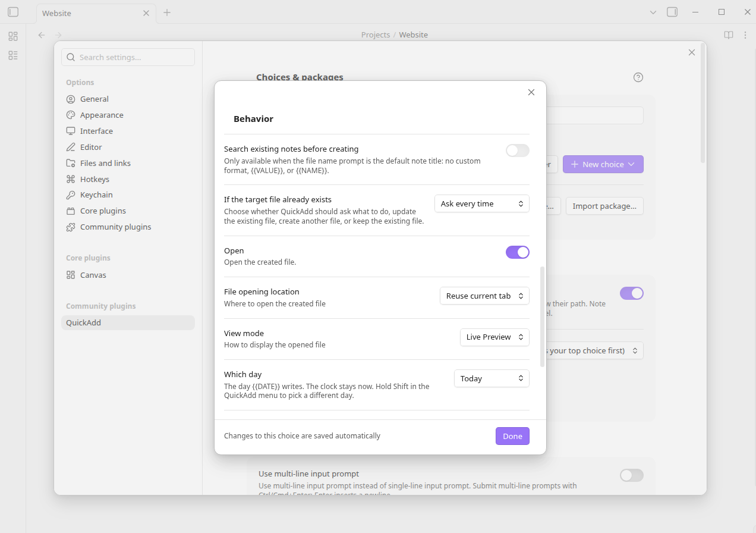This screenshot has height=533, width=756.
Task: Toggle the purple switch behind the dialog
Action: 632,293
